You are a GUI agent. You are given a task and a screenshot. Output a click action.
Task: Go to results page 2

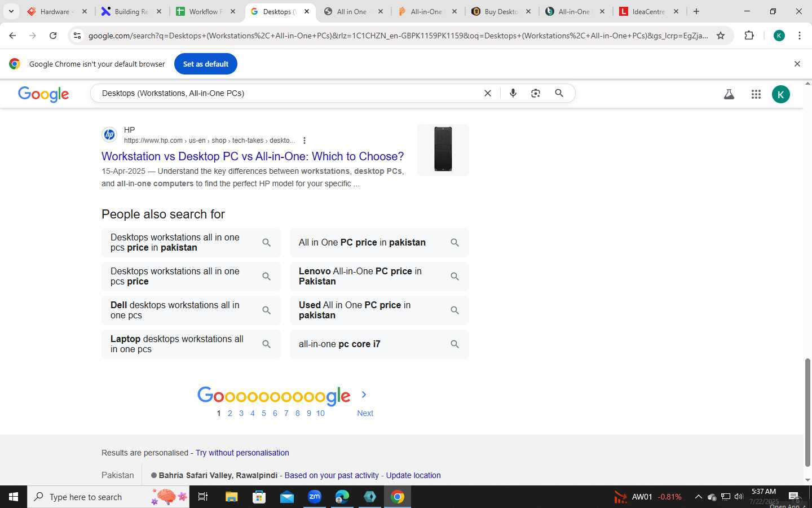point(230,413)
